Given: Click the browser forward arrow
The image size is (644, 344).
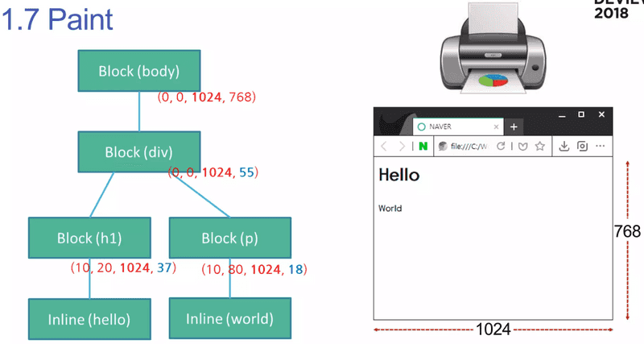Looking at the screenshot, I should (x=402, y=147).
